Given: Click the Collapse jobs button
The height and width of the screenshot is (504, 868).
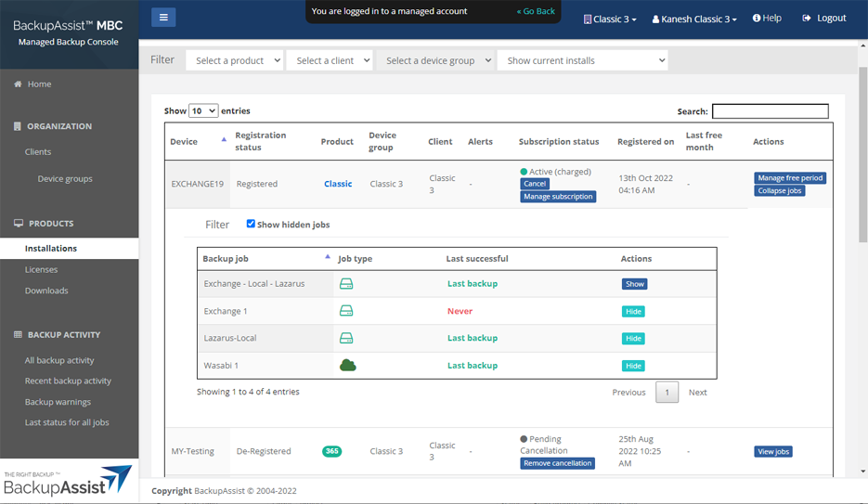Looking at the screenshot, I should [x=780, y=190].
